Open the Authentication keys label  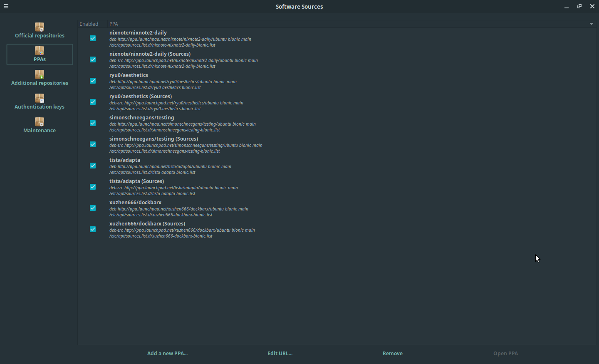40,107
